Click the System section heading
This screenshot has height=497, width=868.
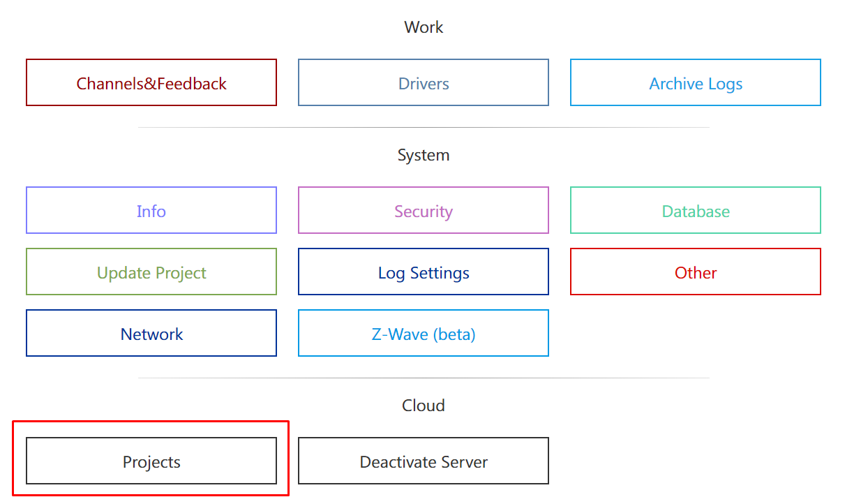[x=424, y=155]
